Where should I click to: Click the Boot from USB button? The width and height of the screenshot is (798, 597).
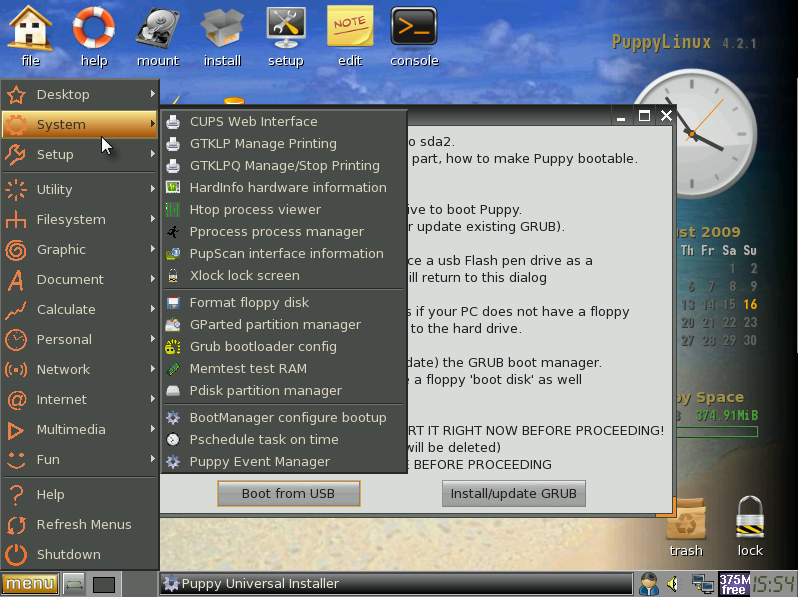pyautogui.click(x=289, y=493)
